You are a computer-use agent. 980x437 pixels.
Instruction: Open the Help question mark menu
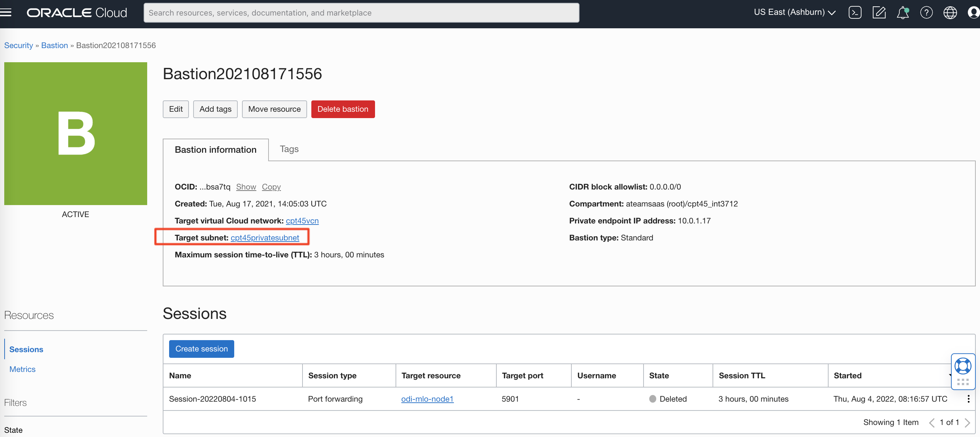point(926,12)
